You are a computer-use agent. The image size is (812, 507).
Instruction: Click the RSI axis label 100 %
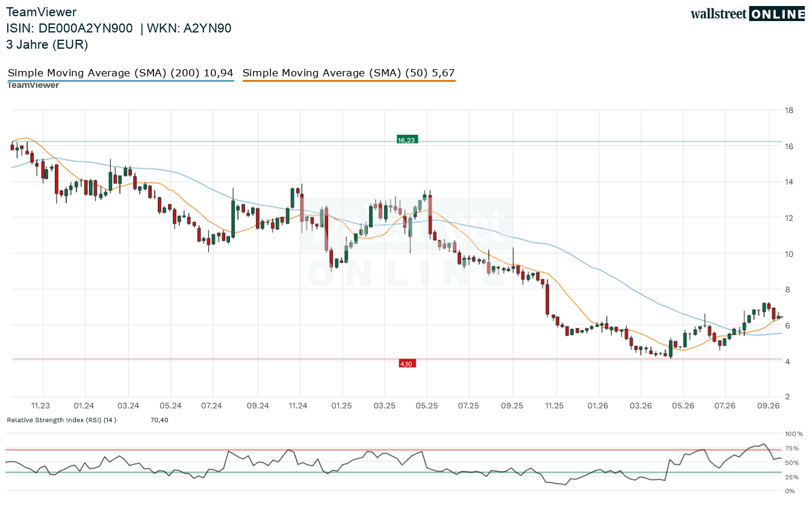pyautogui.click(x=794, y=434)
